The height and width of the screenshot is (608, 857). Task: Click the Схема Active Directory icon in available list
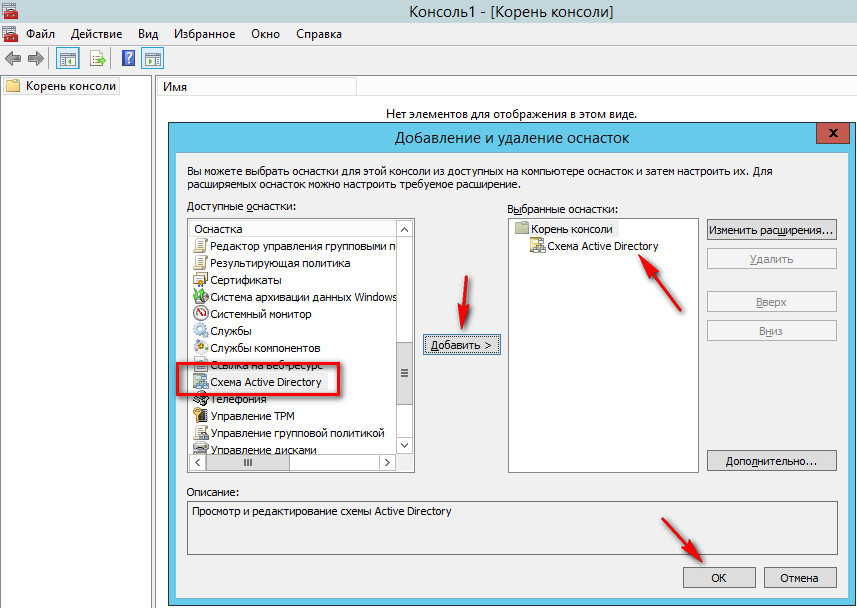(201, 382)
